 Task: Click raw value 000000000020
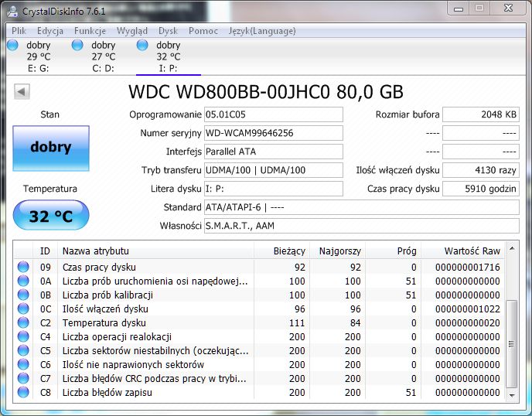tap(468, 323)
